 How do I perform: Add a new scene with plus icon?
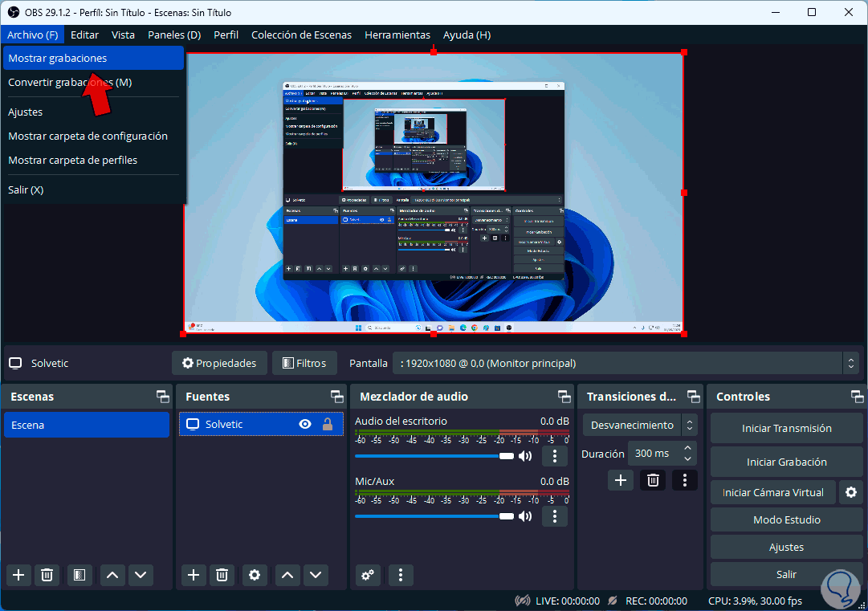coord(18,574)
